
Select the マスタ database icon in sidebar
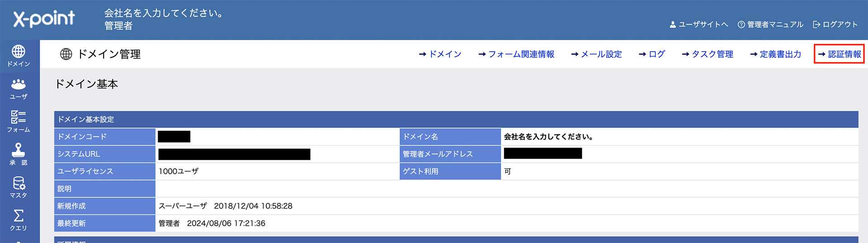19,187
